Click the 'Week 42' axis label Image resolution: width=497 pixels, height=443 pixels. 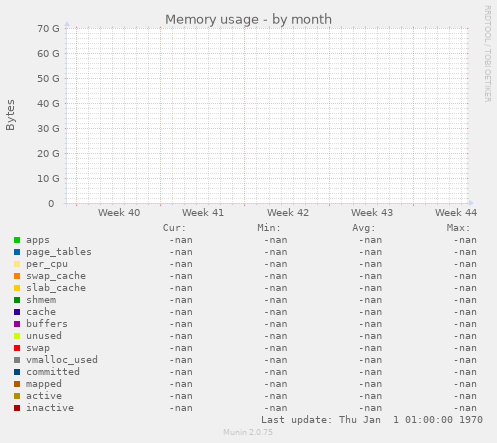[x=288, y=213]
